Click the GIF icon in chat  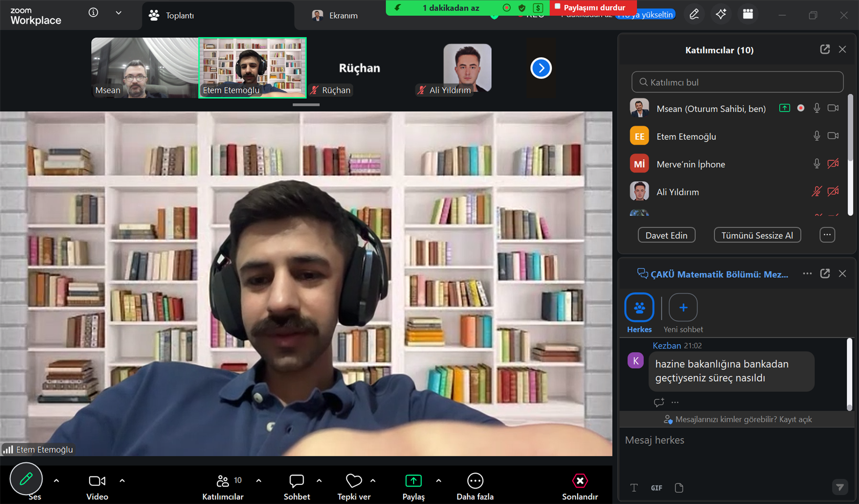(656, 488)
